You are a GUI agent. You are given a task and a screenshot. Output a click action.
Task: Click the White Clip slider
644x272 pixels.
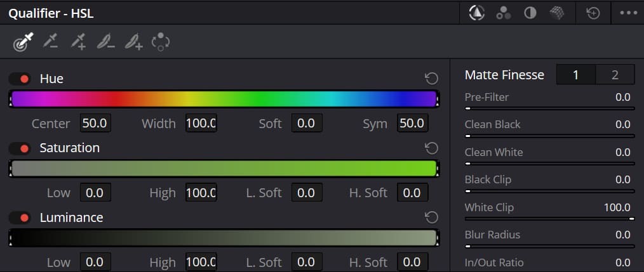(x=549, y=219)
